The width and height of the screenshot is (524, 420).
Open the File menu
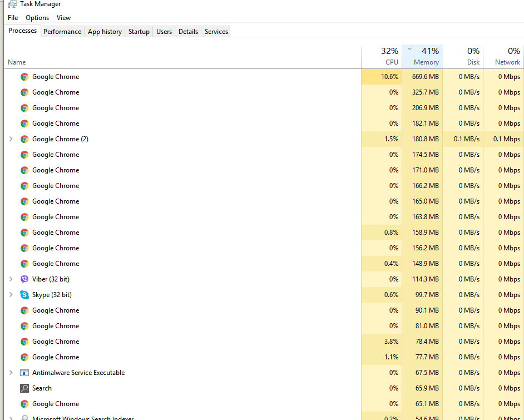point(13,18)
